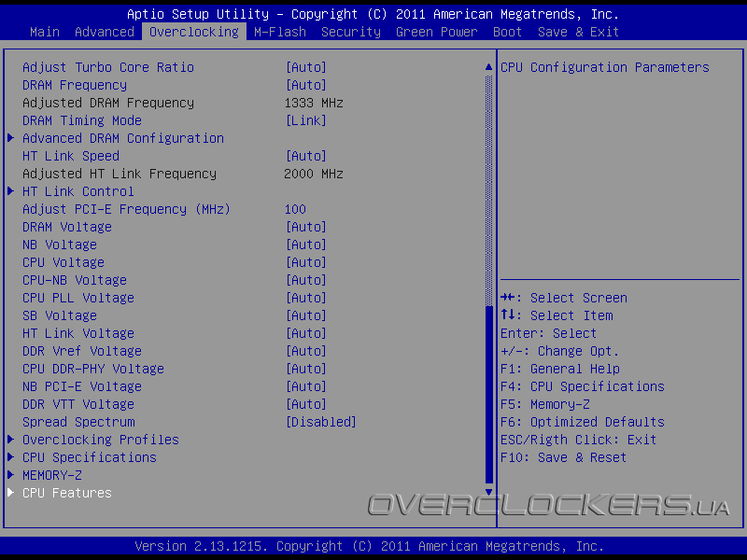Click scrollbar up arrow in settings list
The width and height of the screenshot is (747, 560).
pyautogui.click(x=488, y=67)
